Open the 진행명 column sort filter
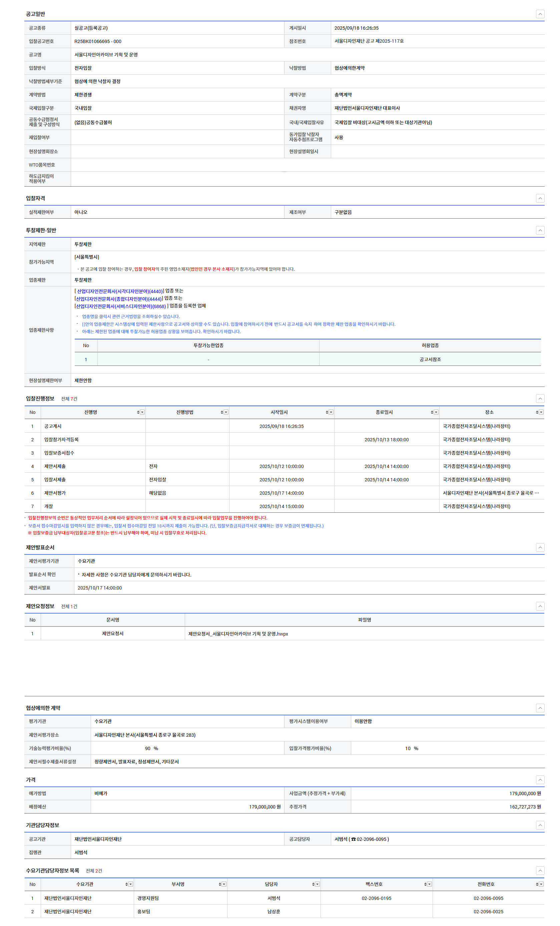560x926 pixels. pyautogui.click(x=141, y=412)
